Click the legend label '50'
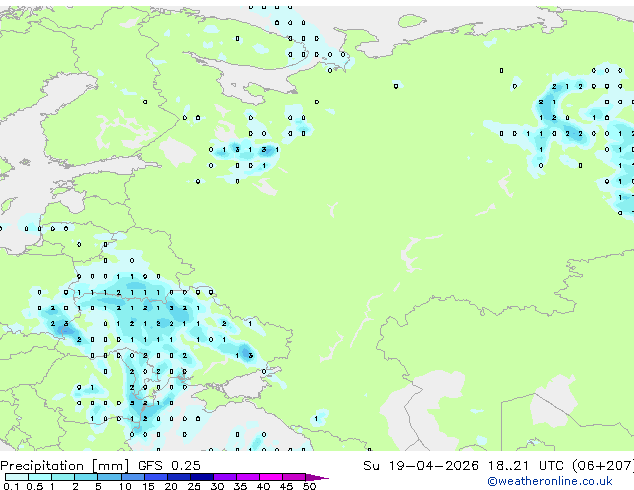 (309, 486)
